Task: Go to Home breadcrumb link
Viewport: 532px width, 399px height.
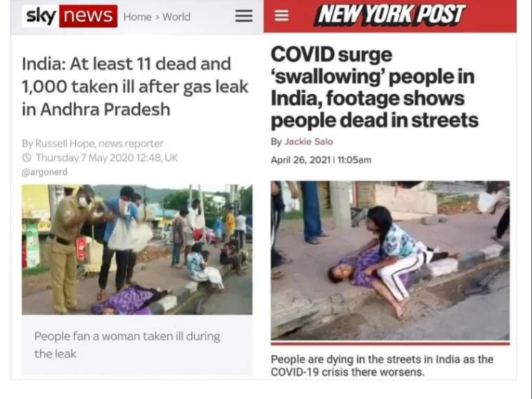Action: (138, 16)
